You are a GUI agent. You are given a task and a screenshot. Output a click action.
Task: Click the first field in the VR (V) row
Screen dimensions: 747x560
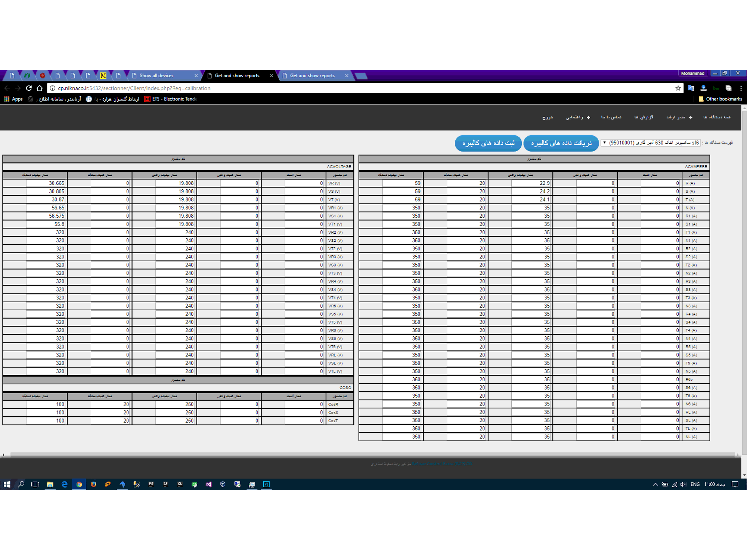tap(304, 183)
